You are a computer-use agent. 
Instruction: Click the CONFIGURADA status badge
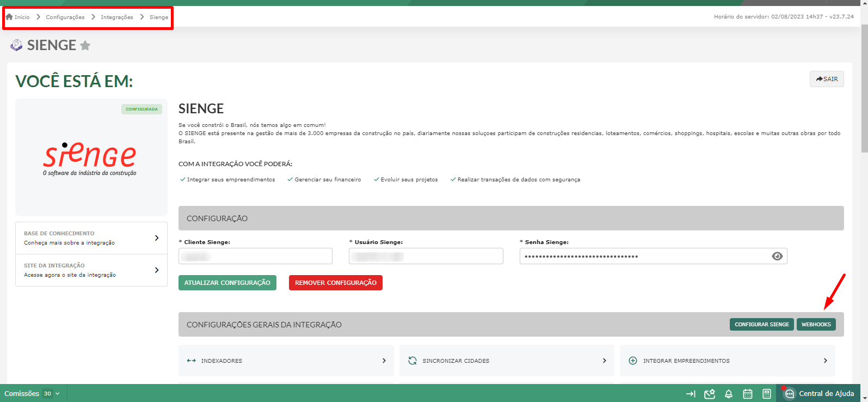141,109
